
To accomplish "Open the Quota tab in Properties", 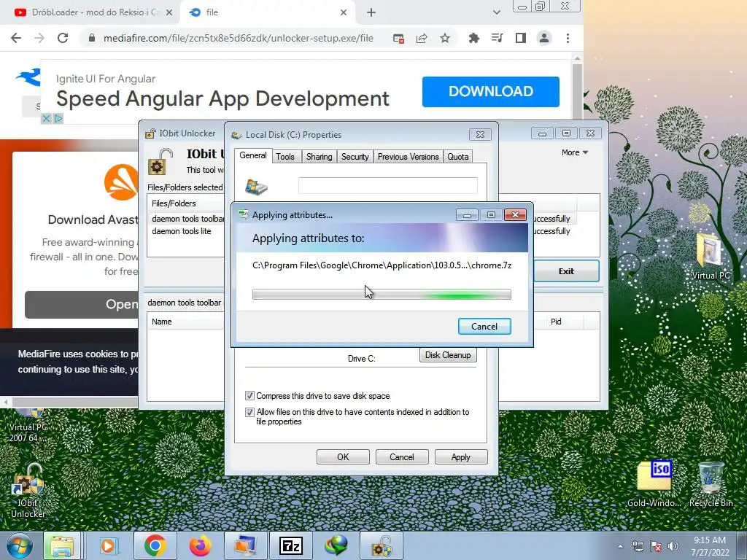I will [458, 157].
